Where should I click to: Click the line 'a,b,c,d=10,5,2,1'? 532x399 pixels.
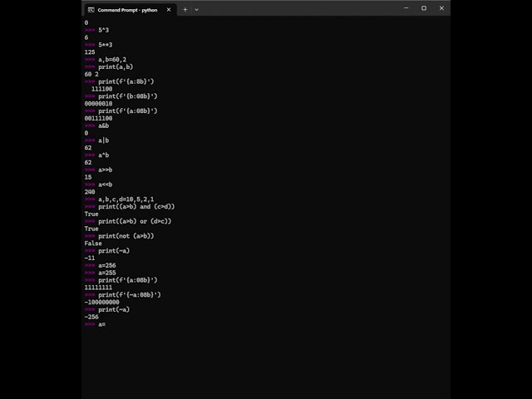coord(120,199)
